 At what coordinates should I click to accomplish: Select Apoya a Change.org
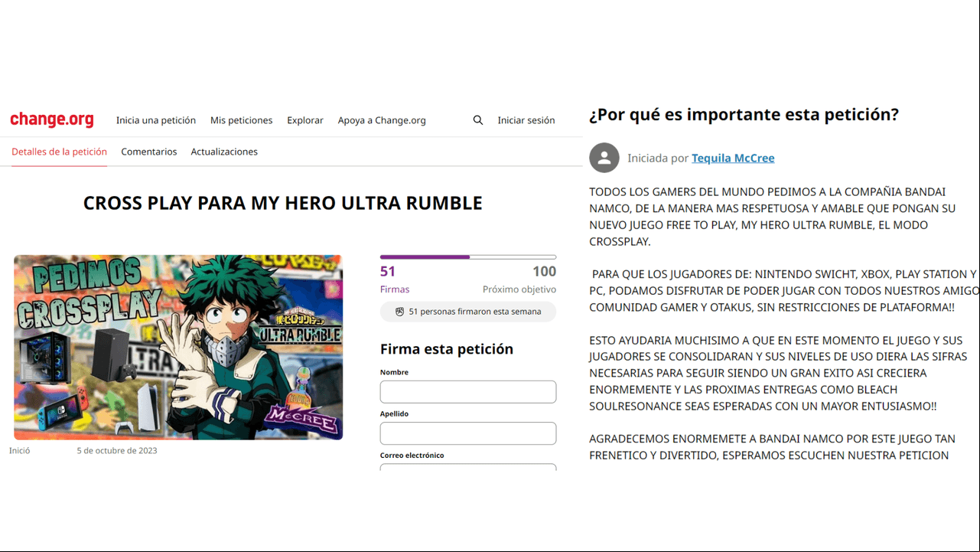point(382,120)
